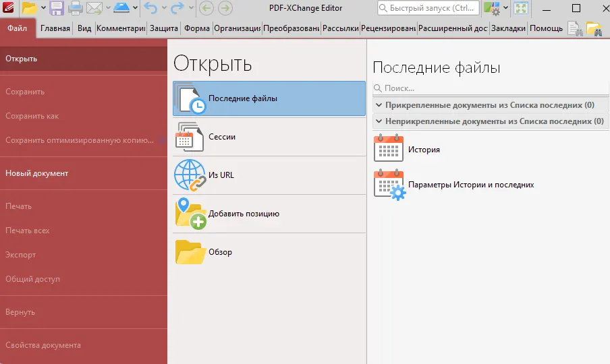Image resolution: width=610 pixels, height=364 pixels.
Task: Open the Рецензирование ribbon tab
Action: click(388, 28)
